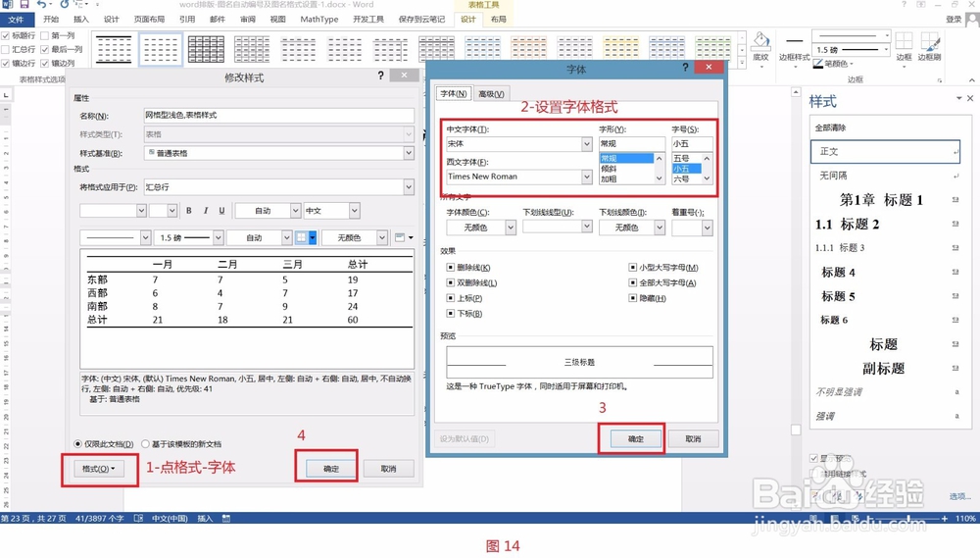The image size is (980, 558).
Task: Close the 样式 pane with X
Action: (970, 98)
